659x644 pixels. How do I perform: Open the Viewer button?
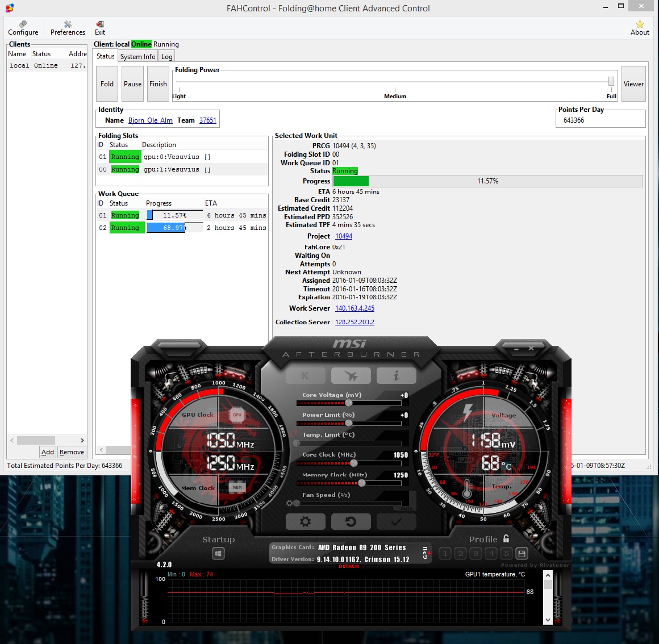point(633,83)
